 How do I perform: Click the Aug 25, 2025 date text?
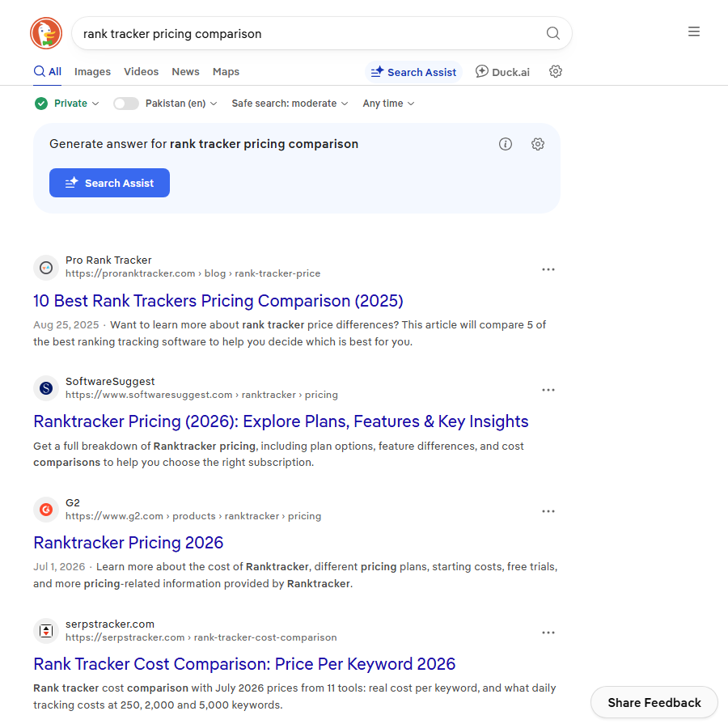click(66, 324)
